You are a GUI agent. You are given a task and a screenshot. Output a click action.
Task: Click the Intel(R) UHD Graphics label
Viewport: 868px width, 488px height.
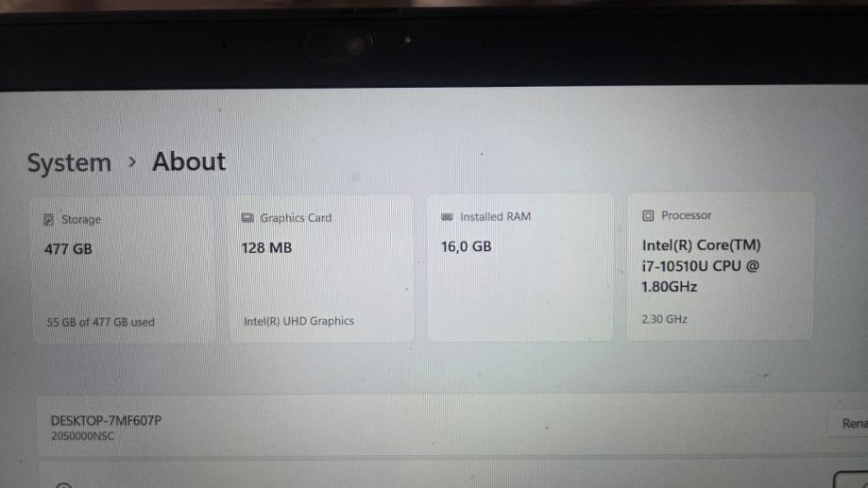pos(298,321)
